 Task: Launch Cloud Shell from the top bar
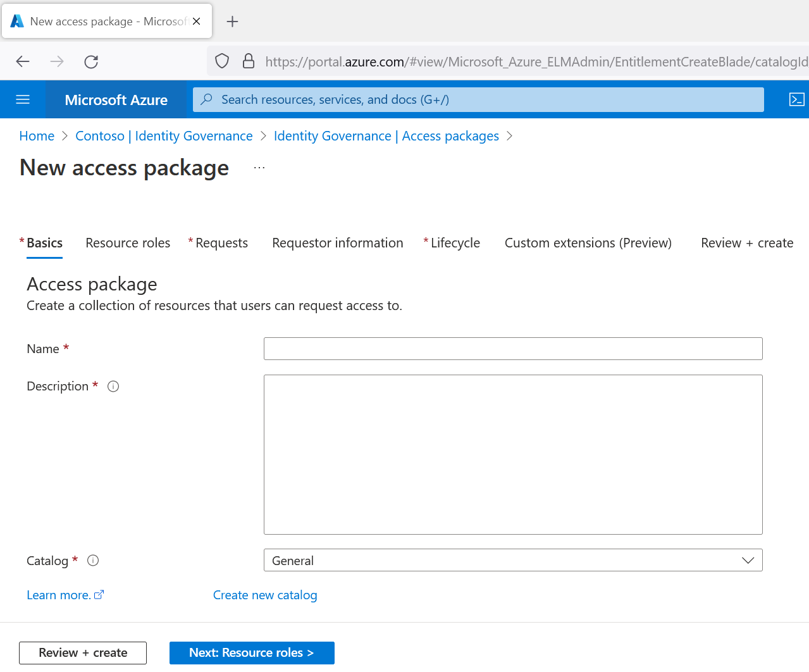pos(796,99)
